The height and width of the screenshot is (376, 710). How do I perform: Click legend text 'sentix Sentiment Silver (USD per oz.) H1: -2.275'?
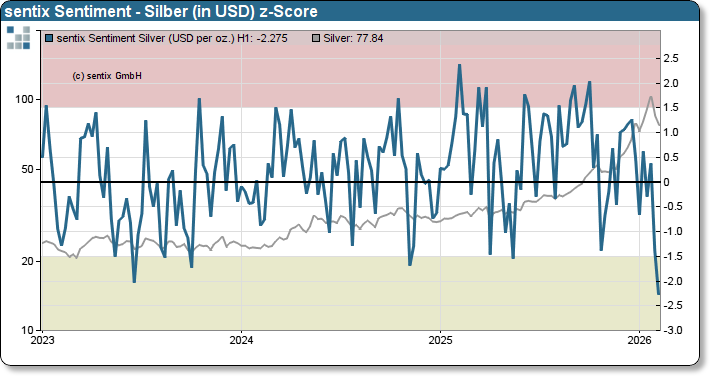pos(172,39)
